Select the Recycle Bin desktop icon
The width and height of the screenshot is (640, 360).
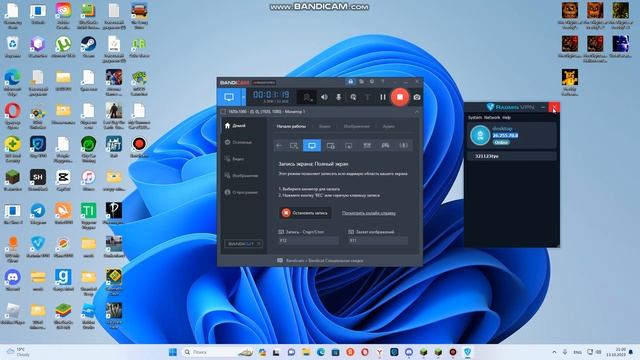click(x=13, y=47)
